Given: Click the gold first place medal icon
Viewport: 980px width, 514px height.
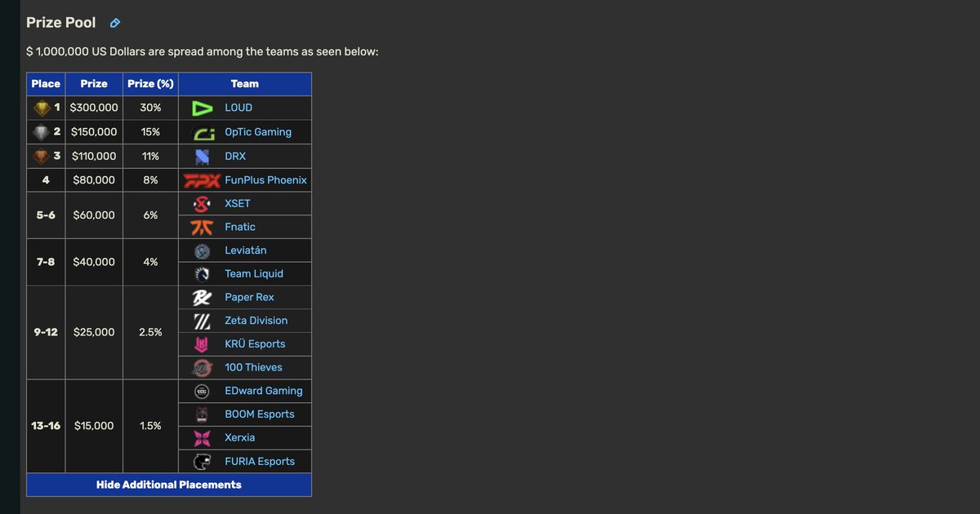Looking at the screenshot, I should [42, 108].
